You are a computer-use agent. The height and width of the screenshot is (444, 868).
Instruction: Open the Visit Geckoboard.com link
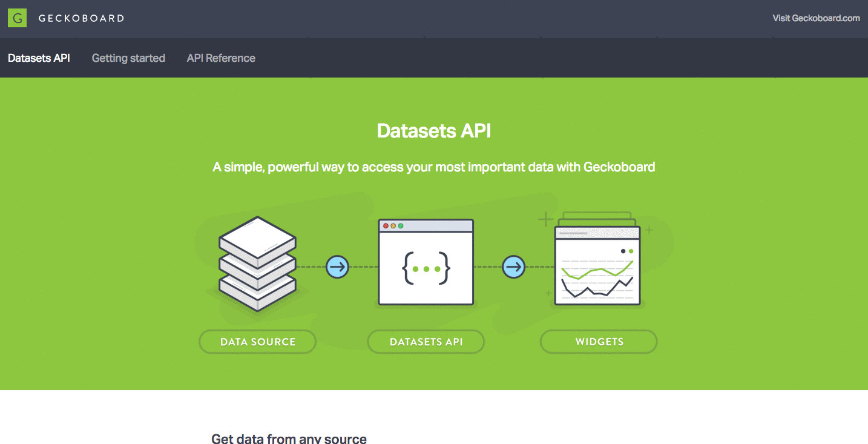816,18
